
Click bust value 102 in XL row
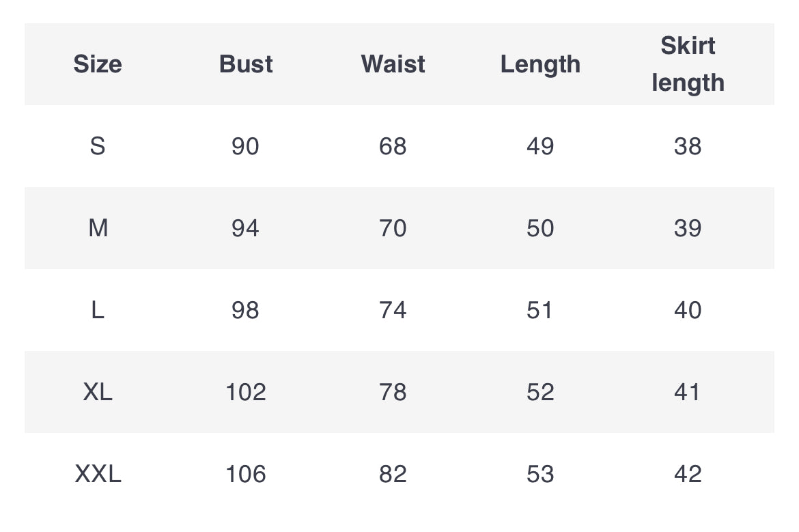click(246, 392)
